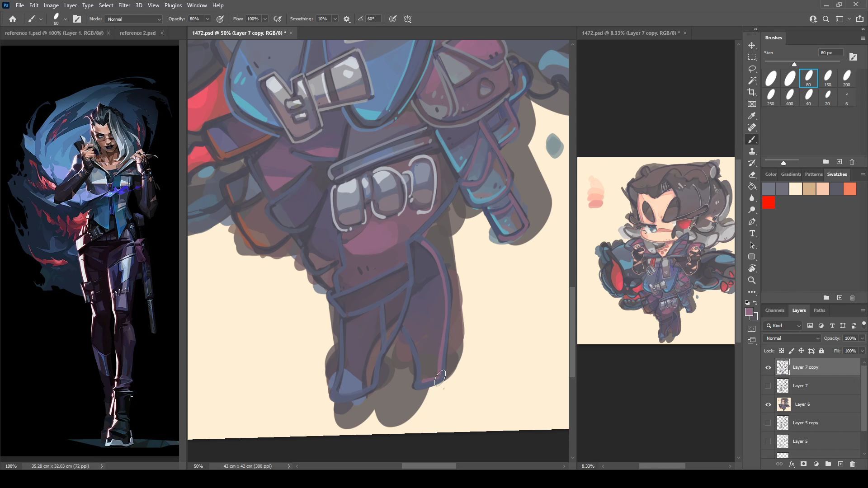Select the Eyedropper tool
Image resolution: width=868 pixels, height=488 pixels.
coord(752,116)
